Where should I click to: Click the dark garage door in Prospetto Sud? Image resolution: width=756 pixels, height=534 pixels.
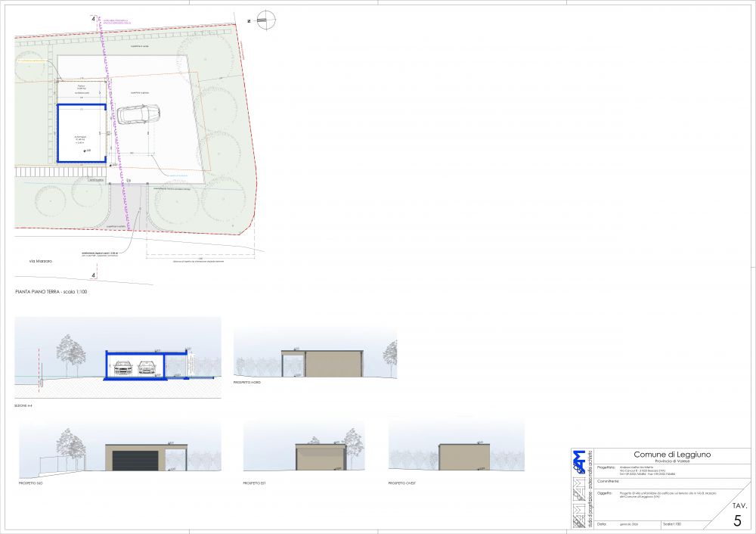[135, 461]
